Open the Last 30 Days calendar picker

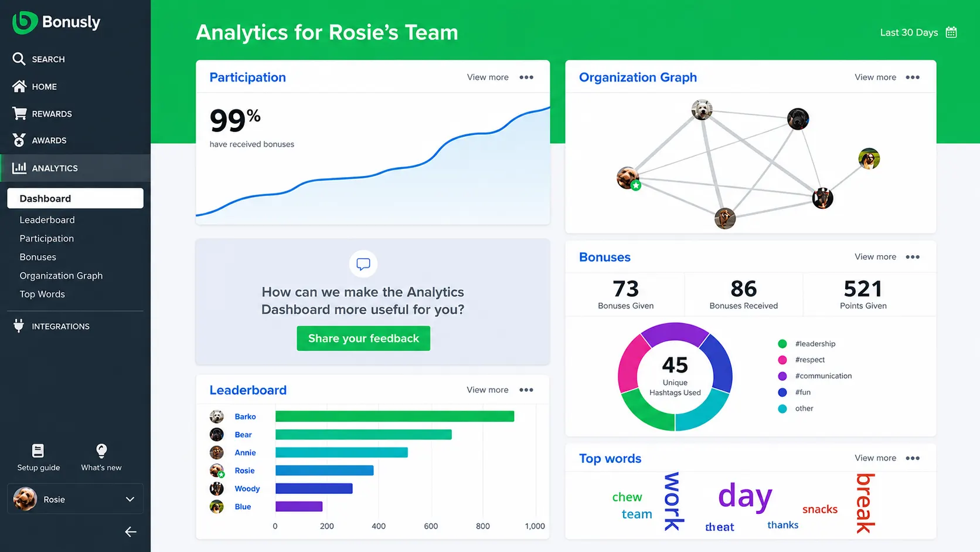click(x=951, y=32)
